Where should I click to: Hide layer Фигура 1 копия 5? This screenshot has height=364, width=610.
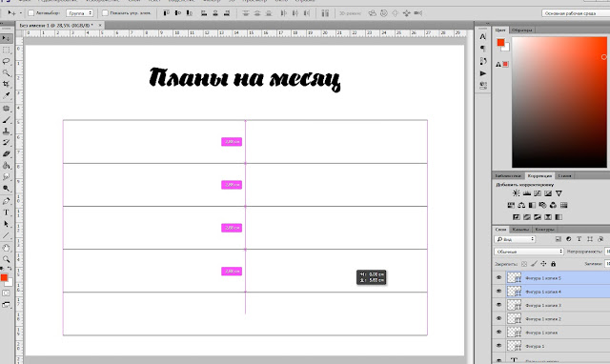(498, 277)
